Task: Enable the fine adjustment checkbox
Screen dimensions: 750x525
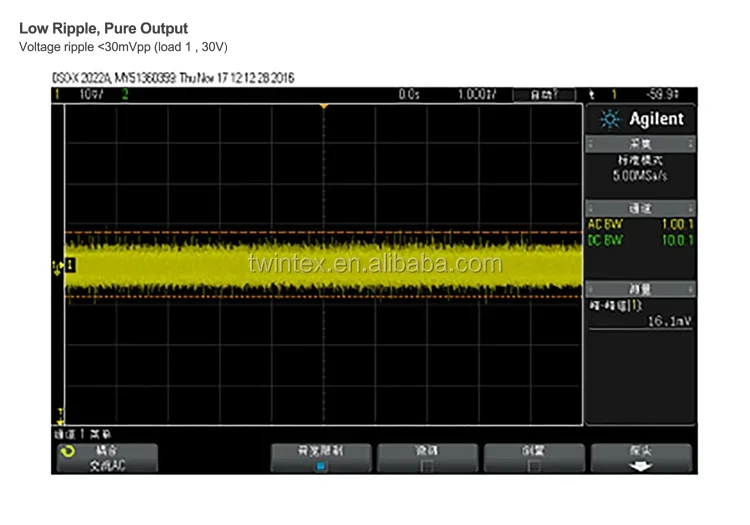Action: 426,466
